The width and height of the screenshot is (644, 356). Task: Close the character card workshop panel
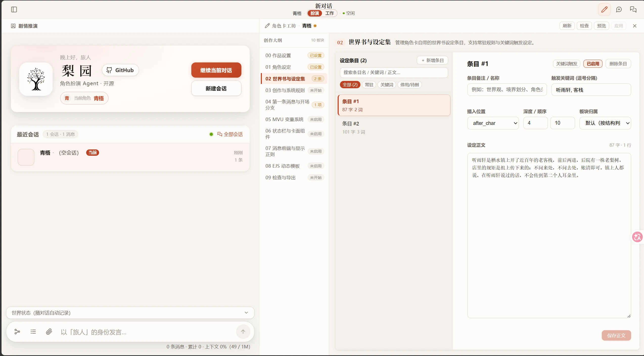(635, 26)
